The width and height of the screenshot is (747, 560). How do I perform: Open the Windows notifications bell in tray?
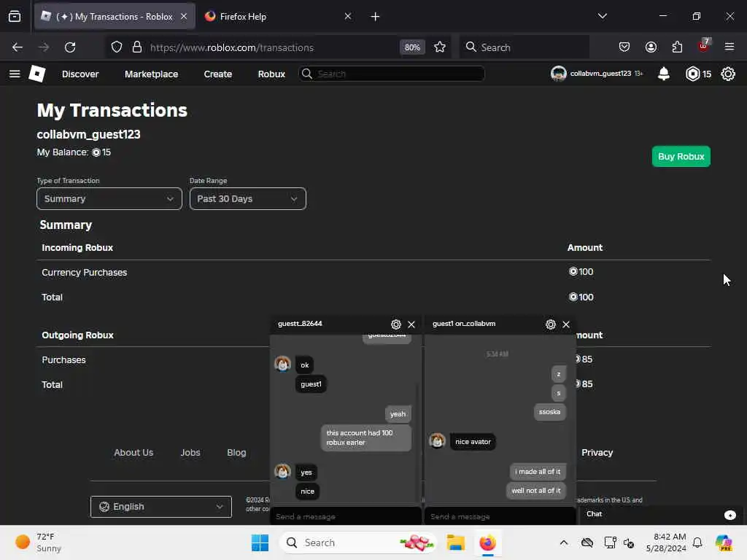pyautogui.click(x=697, y=542)
